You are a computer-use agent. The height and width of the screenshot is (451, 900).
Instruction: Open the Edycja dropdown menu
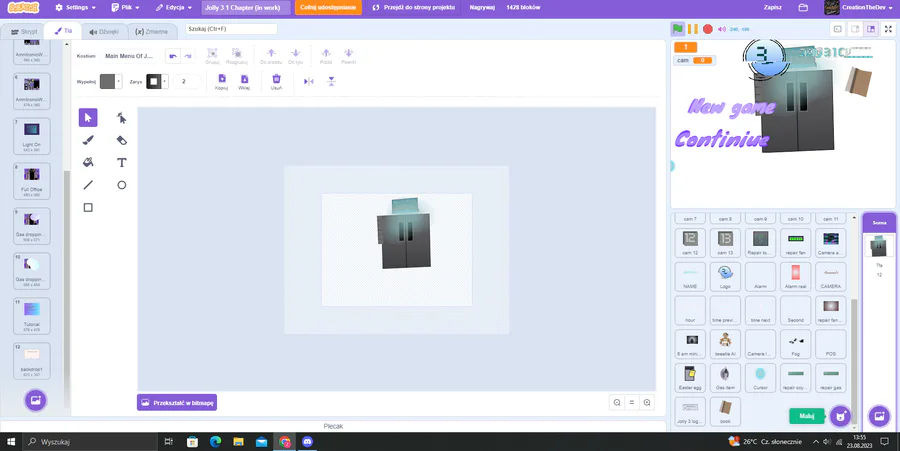pos(173,7)
